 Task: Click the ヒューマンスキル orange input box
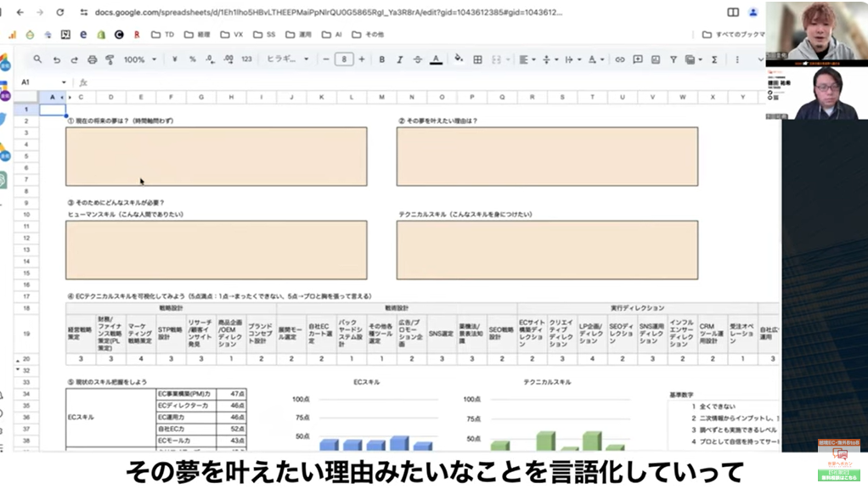point(217,250)
